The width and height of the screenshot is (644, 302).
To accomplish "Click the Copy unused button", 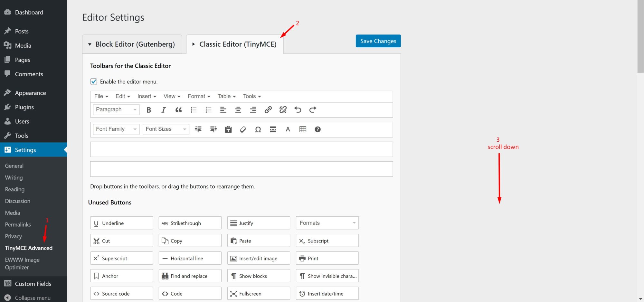I will coord(190,241).
